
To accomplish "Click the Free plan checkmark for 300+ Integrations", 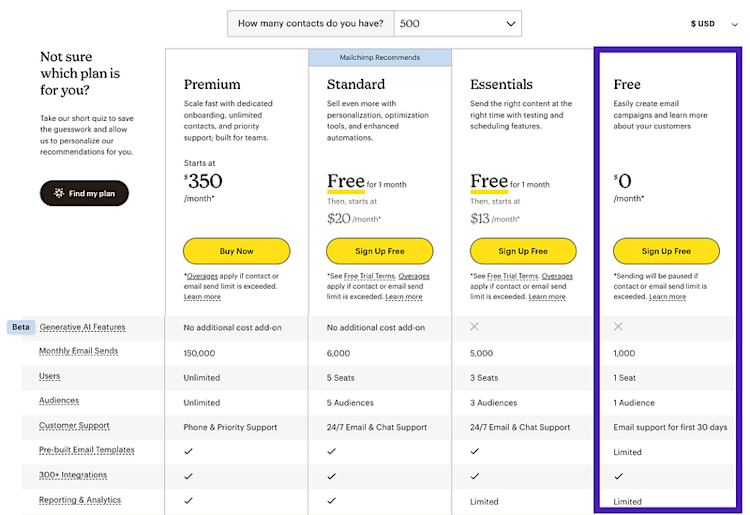I will pos(618,476).
